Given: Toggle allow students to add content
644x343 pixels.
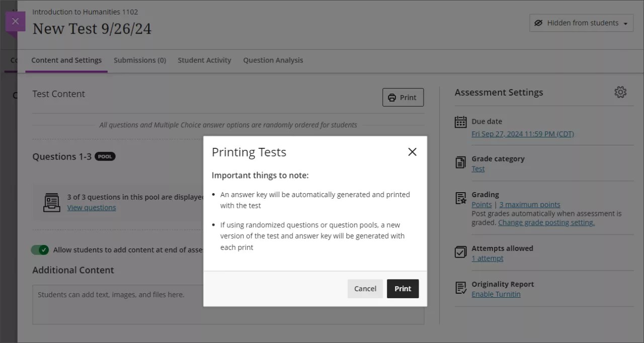Looking at the screenshot, I should (x=40, y=249).
